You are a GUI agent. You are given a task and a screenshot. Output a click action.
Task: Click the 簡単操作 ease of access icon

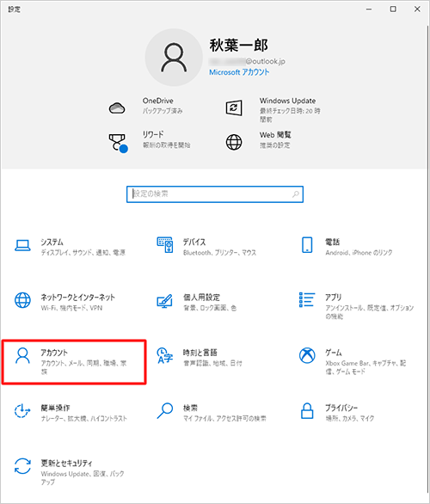(22, 411)
